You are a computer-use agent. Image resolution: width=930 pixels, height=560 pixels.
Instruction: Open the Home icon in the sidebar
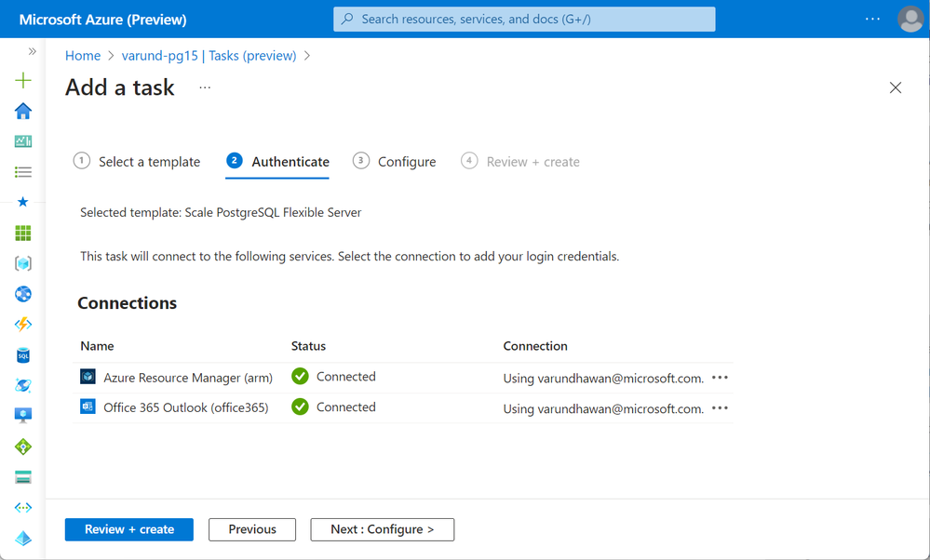(23, 111)
